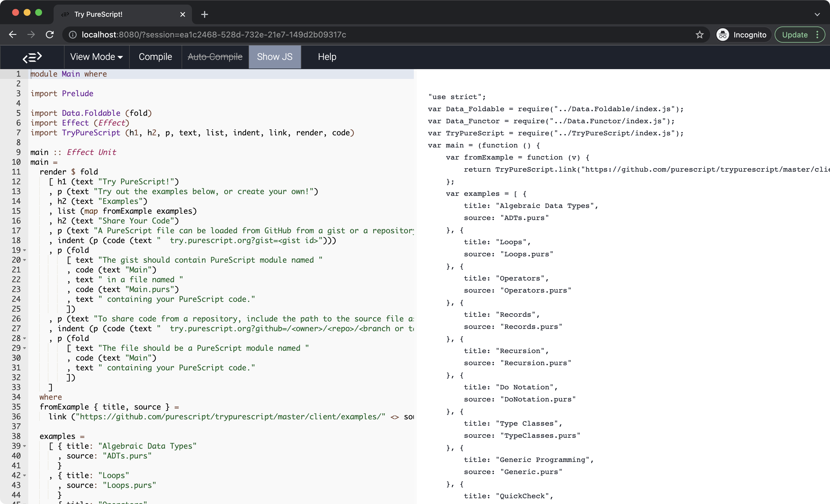Open the View Mode dropdown

click(x=96, y=57)
